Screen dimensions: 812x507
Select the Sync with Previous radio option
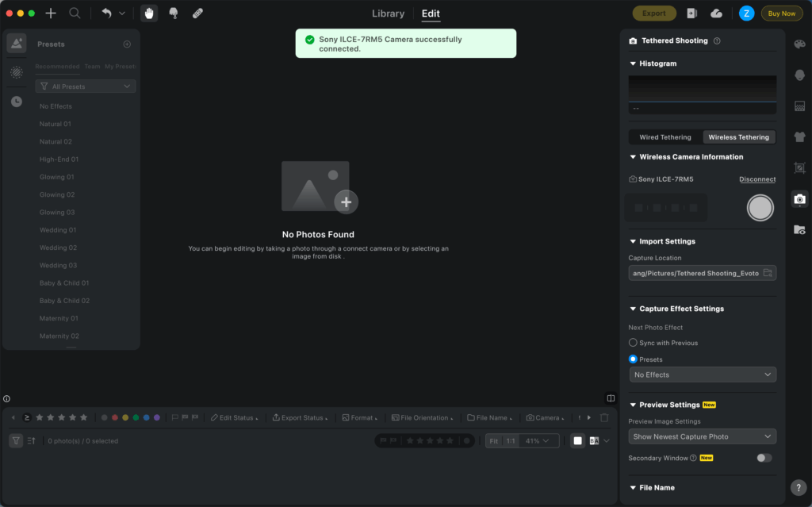coord(633,343)
